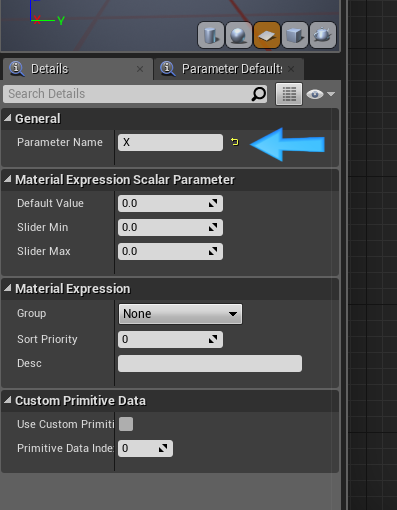Click the Sort Priority label

tap(47, 339)
